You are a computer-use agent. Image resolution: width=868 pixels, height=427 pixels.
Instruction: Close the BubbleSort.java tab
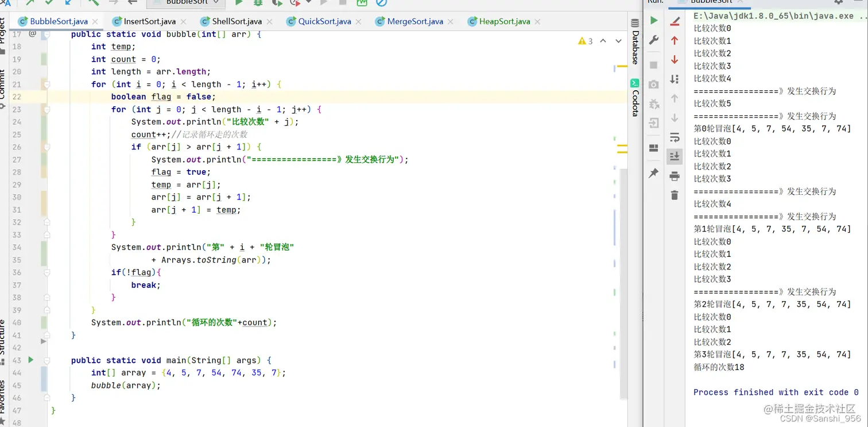tap(95, 22)
